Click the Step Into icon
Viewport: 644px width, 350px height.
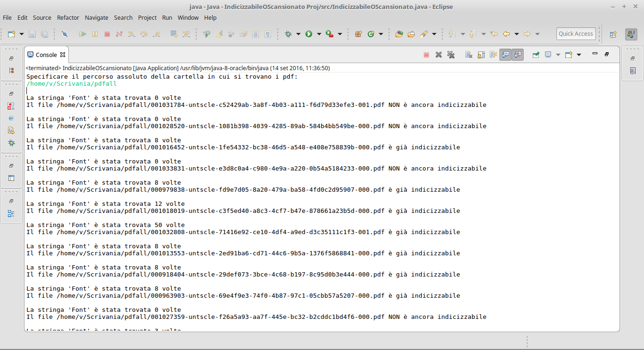pos(132,34)
